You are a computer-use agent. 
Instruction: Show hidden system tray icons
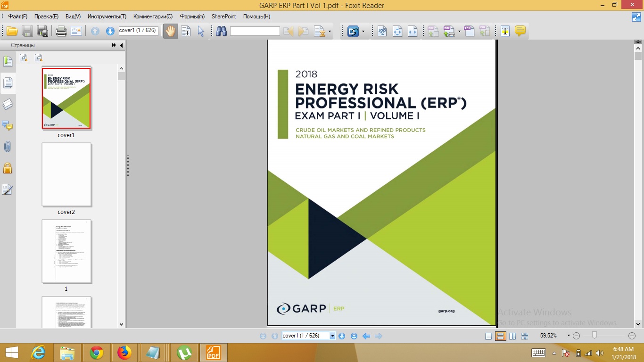coord(554,353)
